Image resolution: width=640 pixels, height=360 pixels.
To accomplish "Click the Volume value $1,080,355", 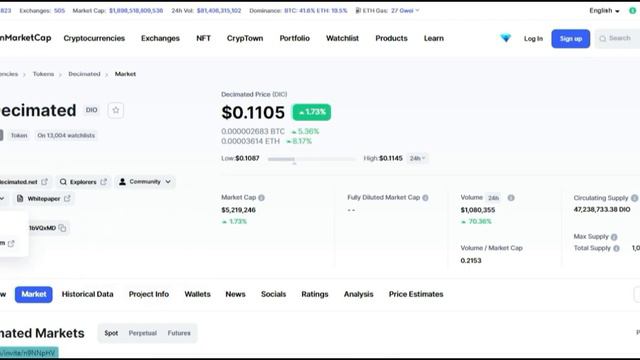I will [478, 210].
